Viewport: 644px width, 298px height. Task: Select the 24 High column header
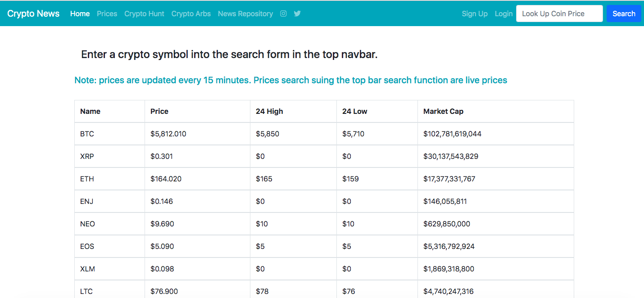(x=293, y=111)
